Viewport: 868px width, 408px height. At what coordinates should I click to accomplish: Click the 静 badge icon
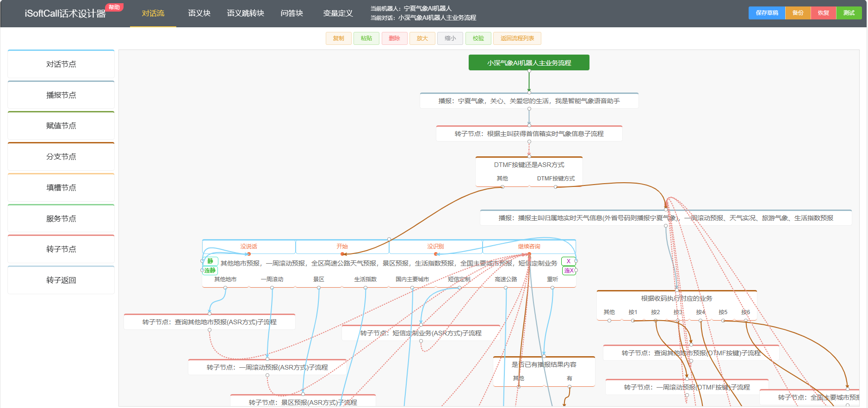tap(211, 261)
